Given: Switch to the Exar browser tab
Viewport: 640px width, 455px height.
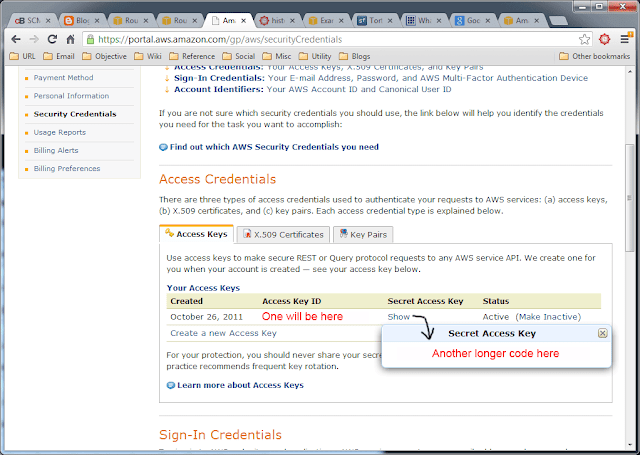Looking at the screenshot, I should (x=324, y=20).
